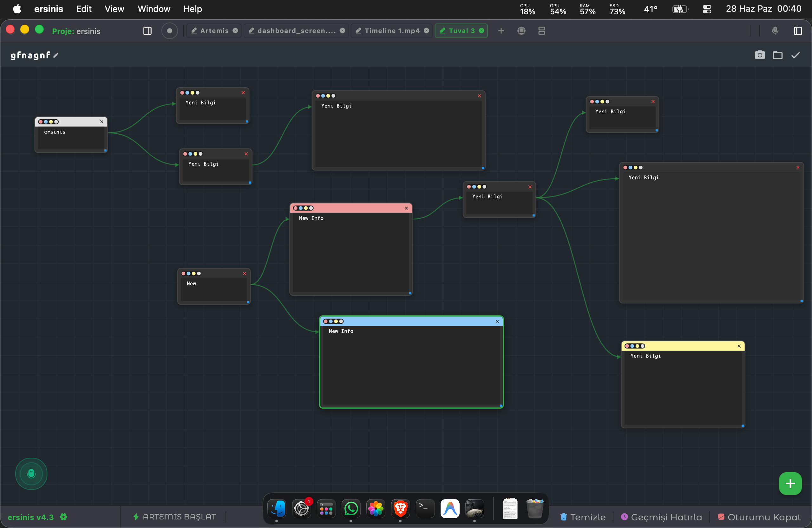Confirm canvas with the checkmark icon
The height and width of the screenshot is (528, 812).
pos(795,55)
